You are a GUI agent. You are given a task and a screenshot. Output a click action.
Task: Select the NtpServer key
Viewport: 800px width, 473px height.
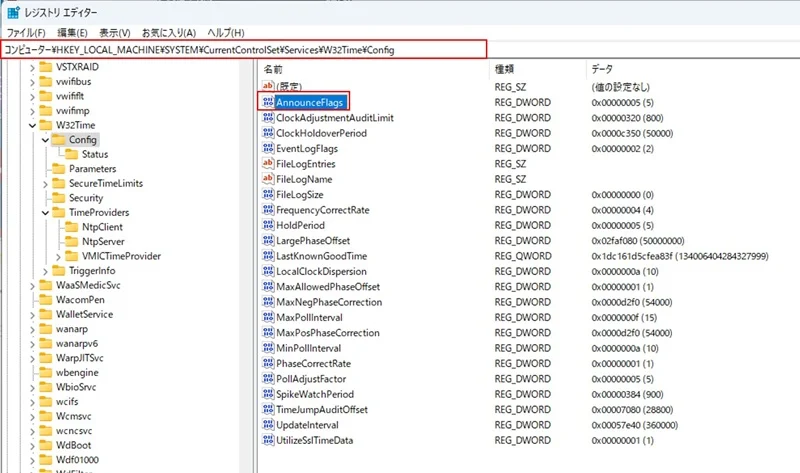click(103, 242)
